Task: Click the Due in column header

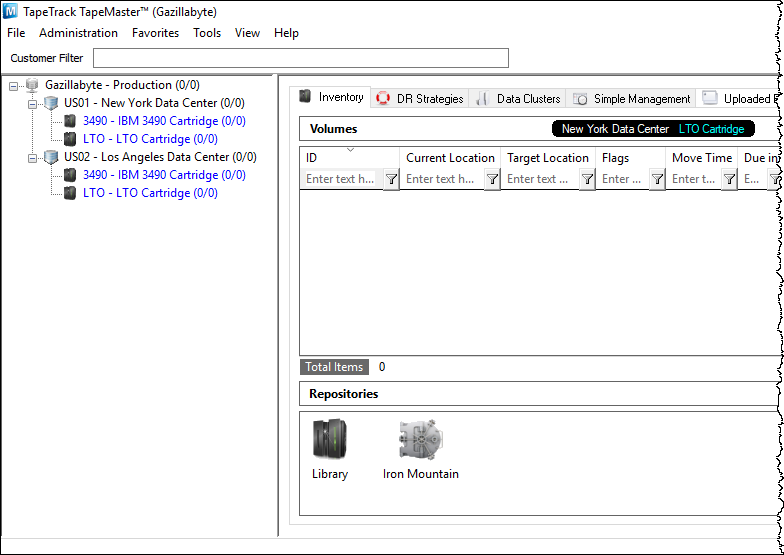Action: click(760, 158)
